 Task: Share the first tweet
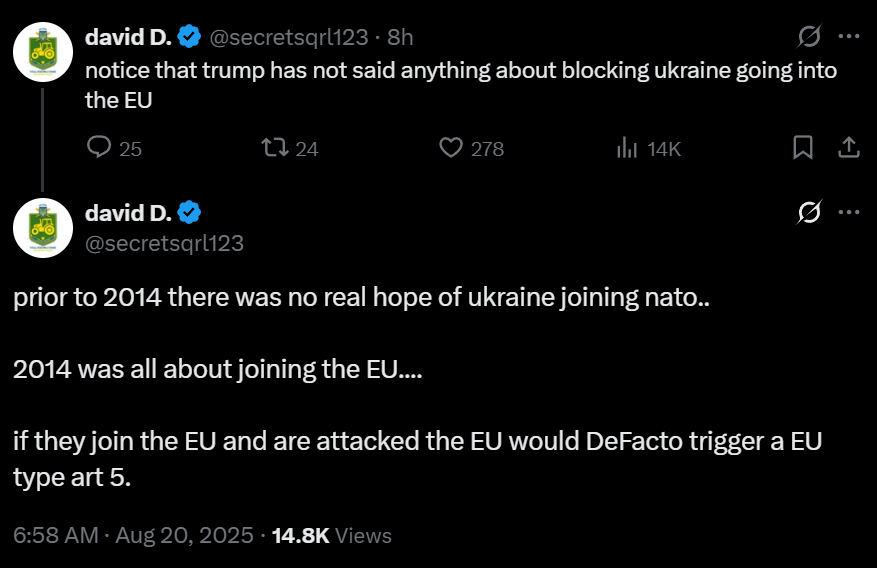pyautogui.click(x=848, y=148)
